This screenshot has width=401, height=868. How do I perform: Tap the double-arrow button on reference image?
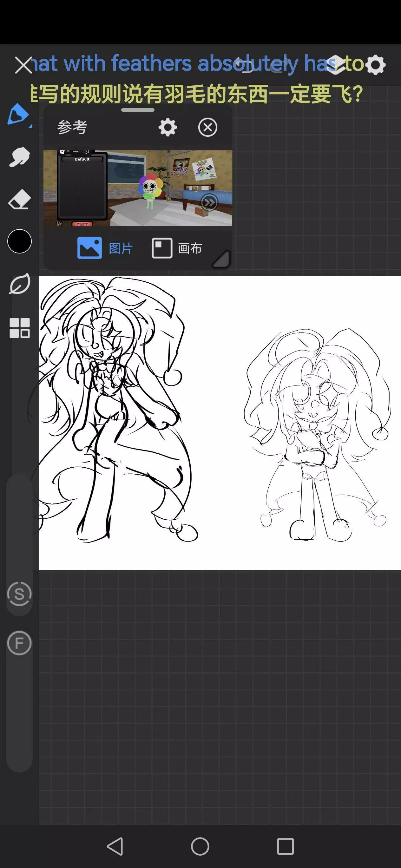(209, 203)
